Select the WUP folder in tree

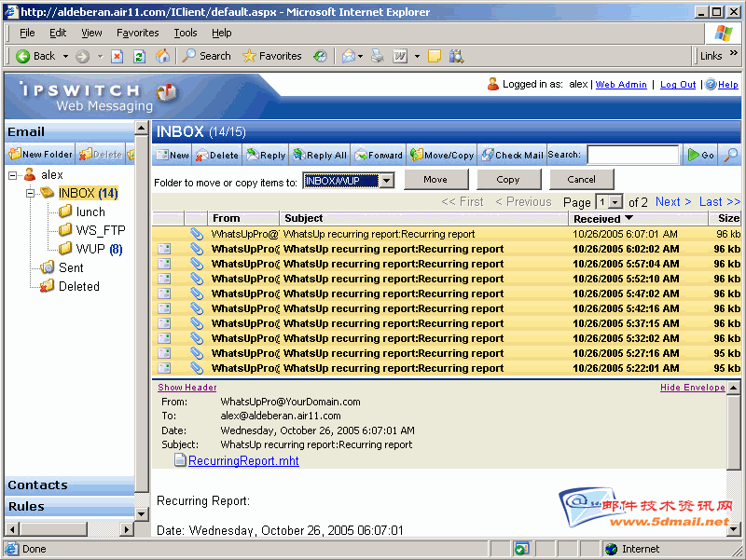(90, 249)
